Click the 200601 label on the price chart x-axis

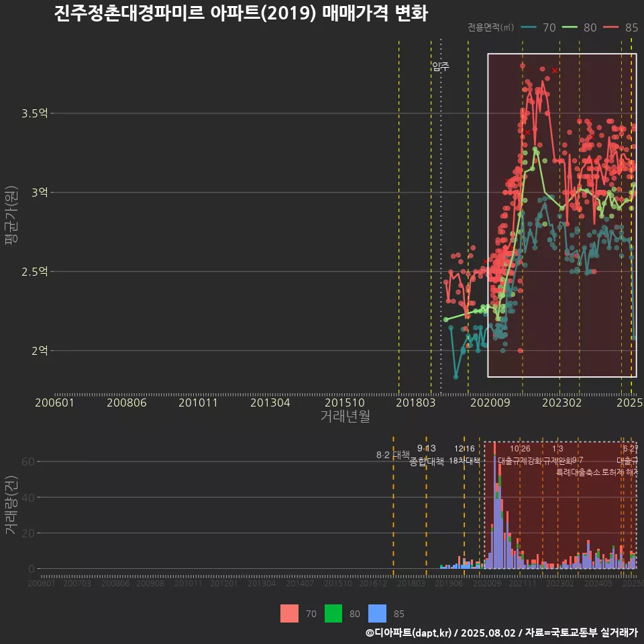coord(54,402)
